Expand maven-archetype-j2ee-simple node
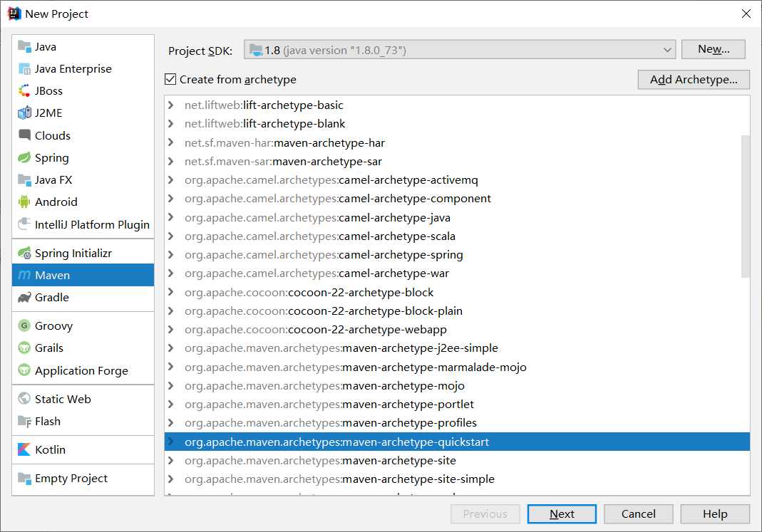The image size is (762, 532). 170,348
